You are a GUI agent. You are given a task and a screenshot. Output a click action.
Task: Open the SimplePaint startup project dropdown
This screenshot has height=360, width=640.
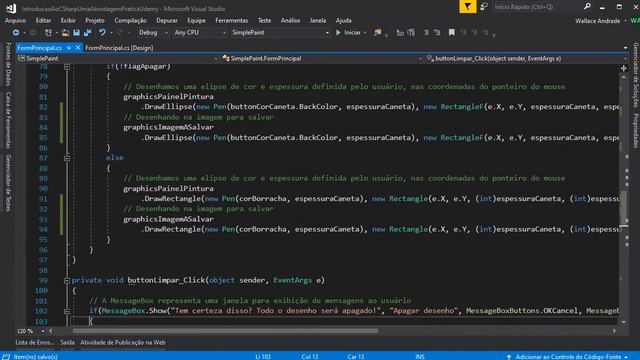(280, 33)
